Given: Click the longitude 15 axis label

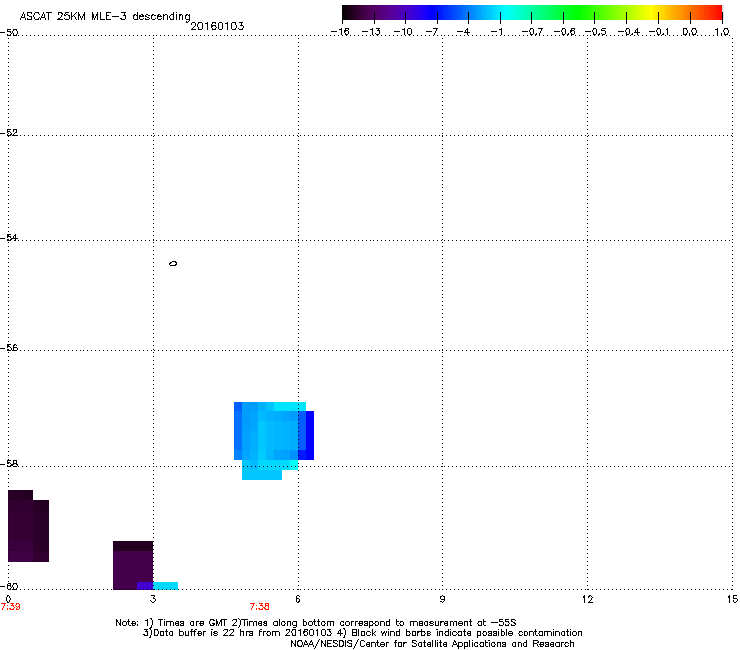Looking at the screenshot, I should 732,599.
